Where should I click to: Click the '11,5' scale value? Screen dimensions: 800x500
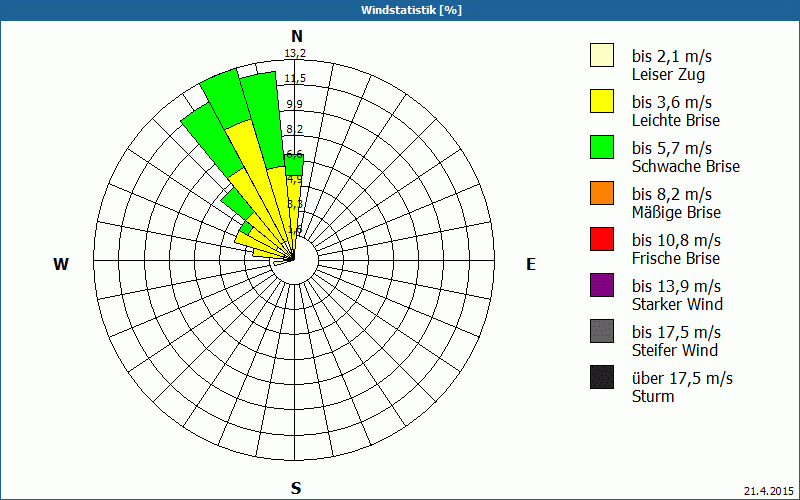[x=295, y=79]
